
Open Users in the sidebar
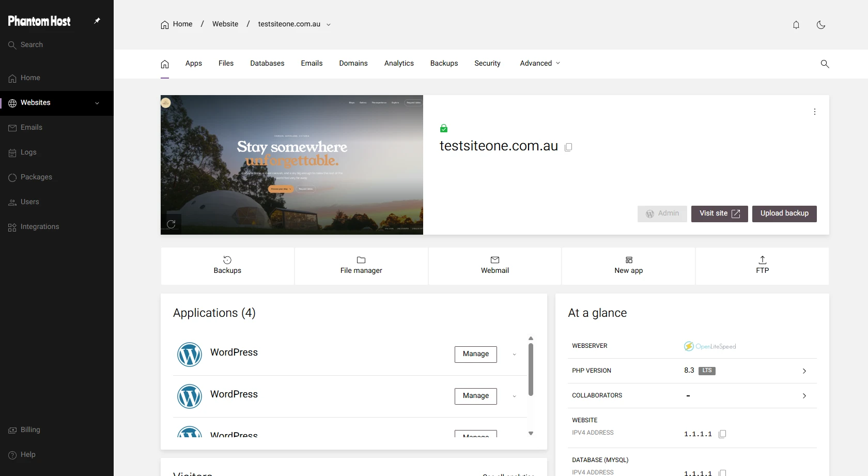[x=57, y=202]
